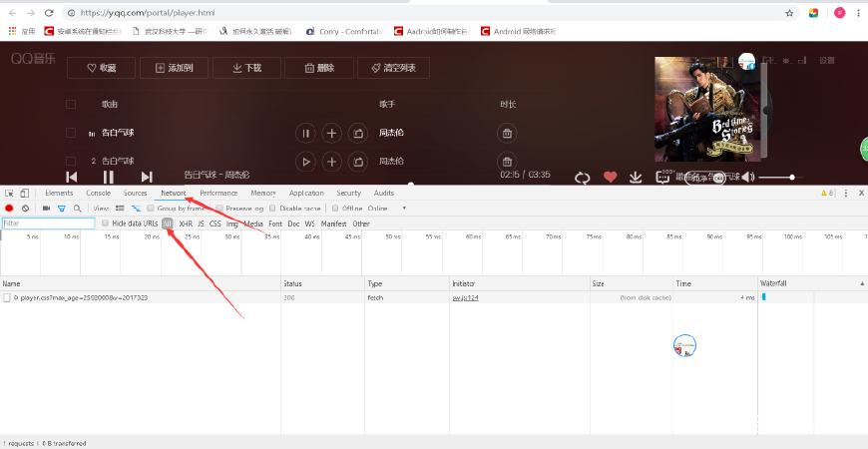Toggle the blue filter funnel icon
This screenshot has height=449, width=868.
(62, 209)
